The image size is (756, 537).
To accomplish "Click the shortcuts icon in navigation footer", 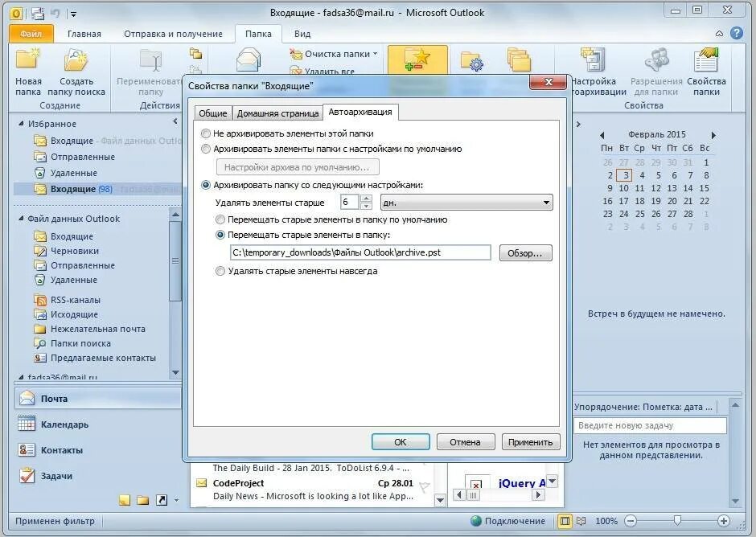I will pyautogui.click(x=162, y=500).
